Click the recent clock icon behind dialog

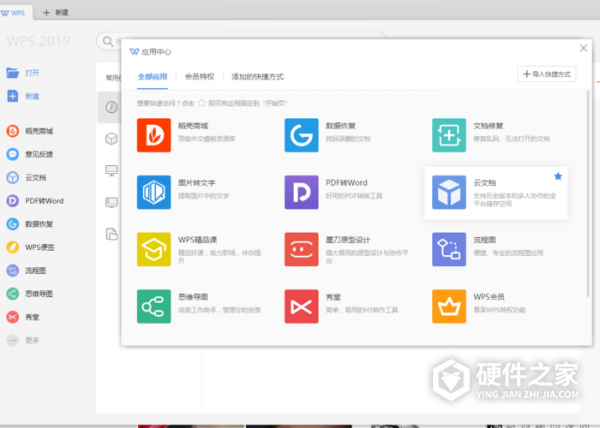(x=111, y=107)
